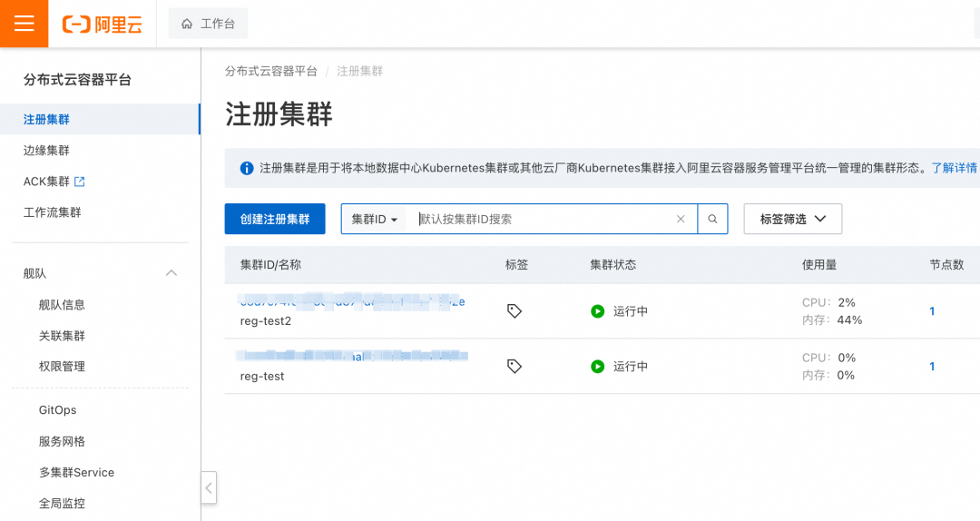The width and height of the screenshot is (980, 521).
Task: Collapse the sidebar with arrow handle
Action: (209, 487)
